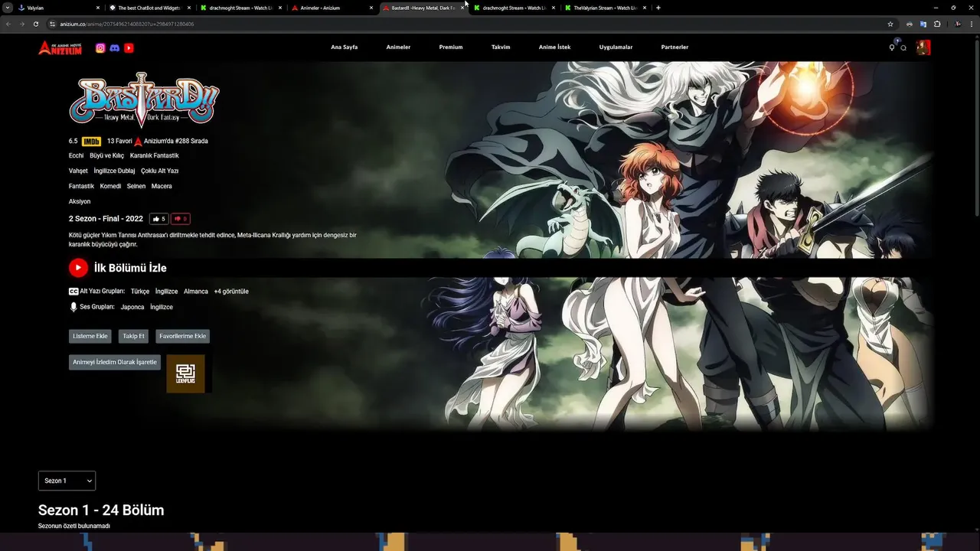The width and height of the screenshot is (980, 551).
Task: Close the Animeler - Anizium tab
Action: [x=371, y=8]
